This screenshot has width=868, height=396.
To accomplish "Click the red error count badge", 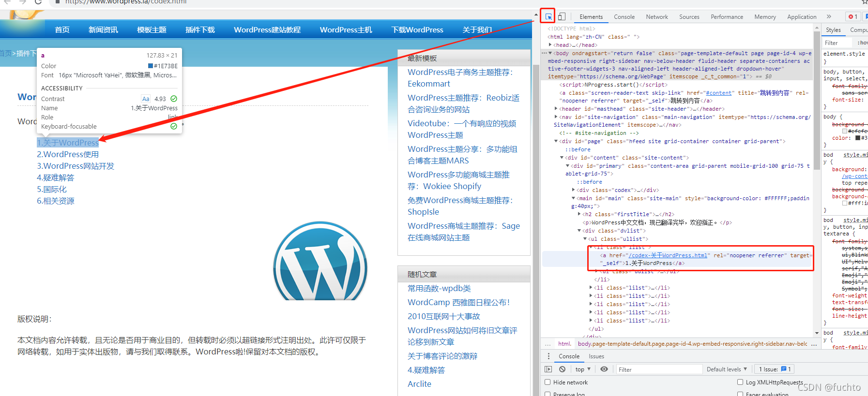I will click(853, 17).
